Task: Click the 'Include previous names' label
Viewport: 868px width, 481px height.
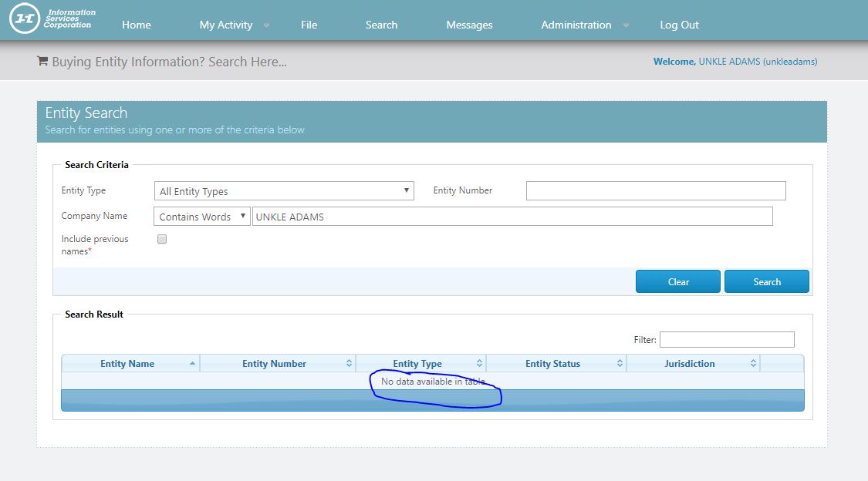Action: coord(95,245)
